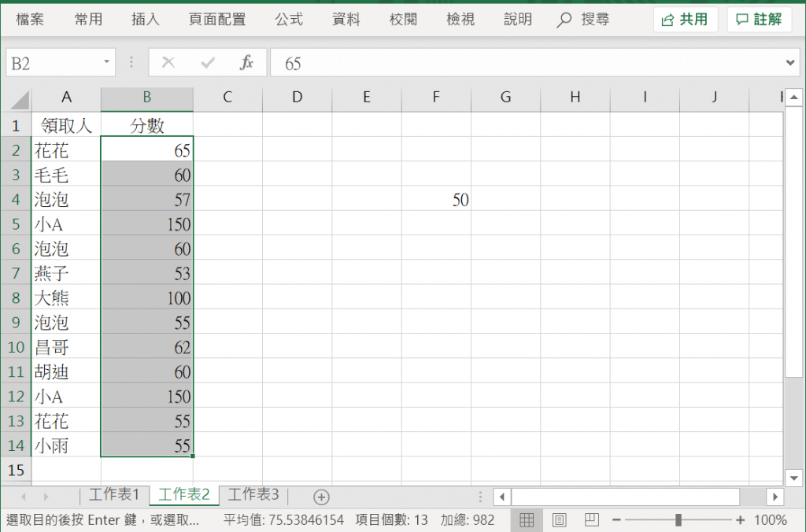The image size is (806, 532).
Task: Click the formula bar Cancel X icon
Action: point(168,63)
